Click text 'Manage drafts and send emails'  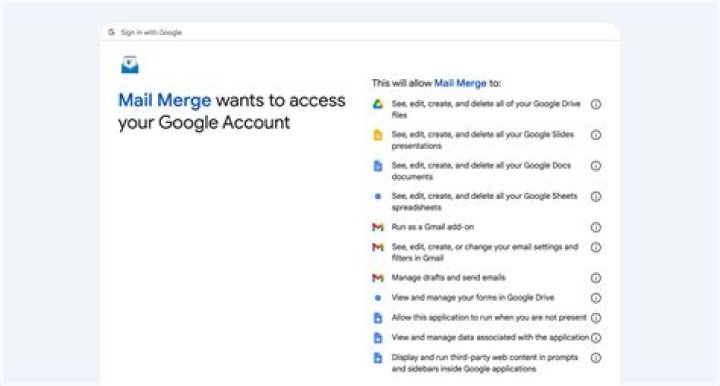coord(448,278)
